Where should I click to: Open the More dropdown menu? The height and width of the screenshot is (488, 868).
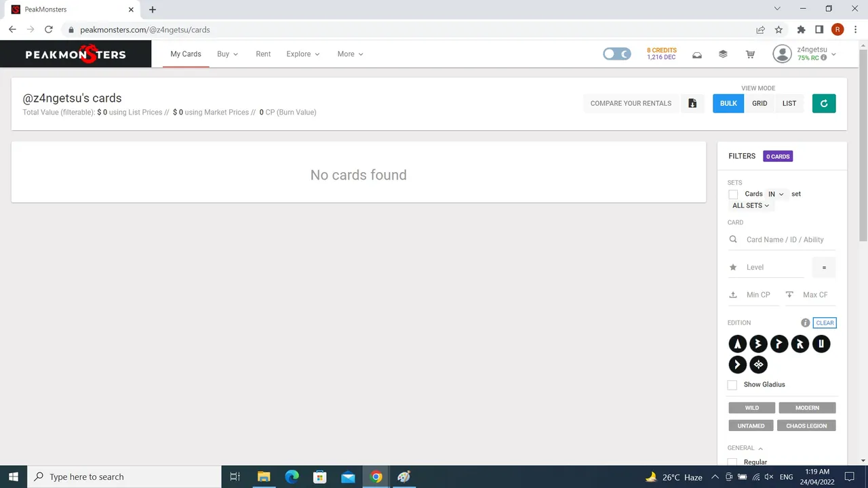pyautogui.click(x=350, y=54)
